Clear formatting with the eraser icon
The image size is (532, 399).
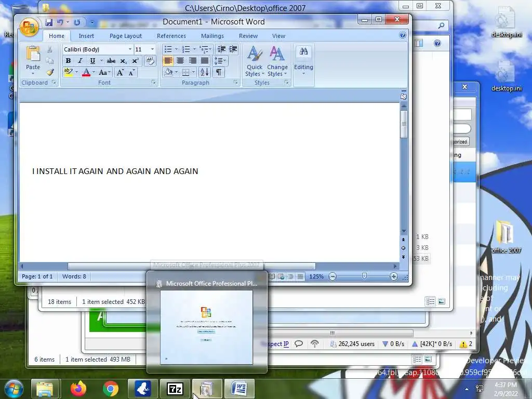150,61
